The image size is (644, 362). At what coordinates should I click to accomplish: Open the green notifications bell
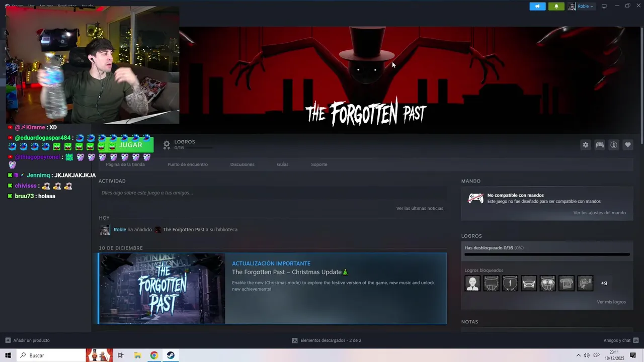click(556, 6)
